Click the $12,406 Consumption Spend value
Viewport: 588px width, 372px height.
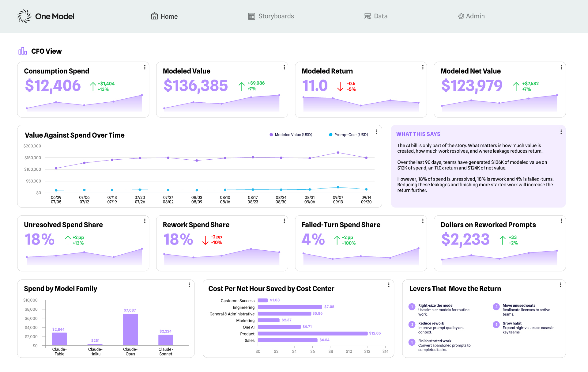[53, 85]
